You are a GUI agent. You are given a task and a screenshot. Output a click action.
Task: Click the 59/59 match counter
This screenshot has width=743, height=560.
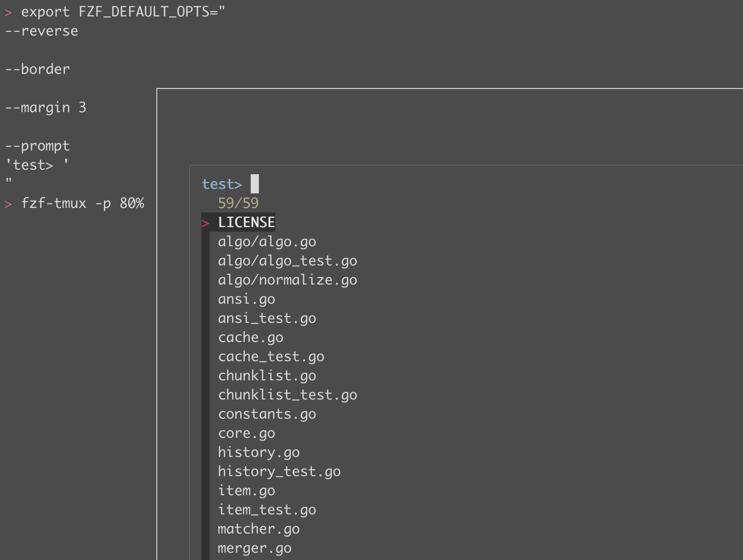click(238, 203)
